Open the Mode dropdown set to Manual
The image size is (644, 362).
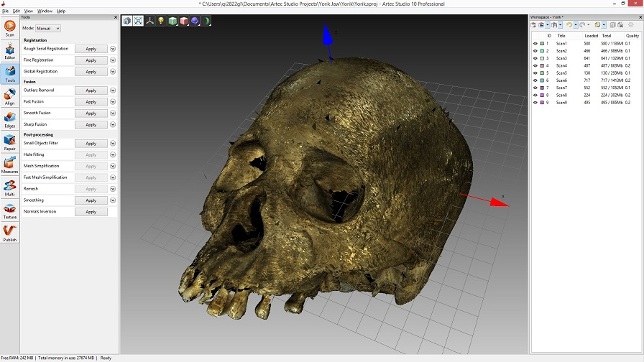point(48,28)
